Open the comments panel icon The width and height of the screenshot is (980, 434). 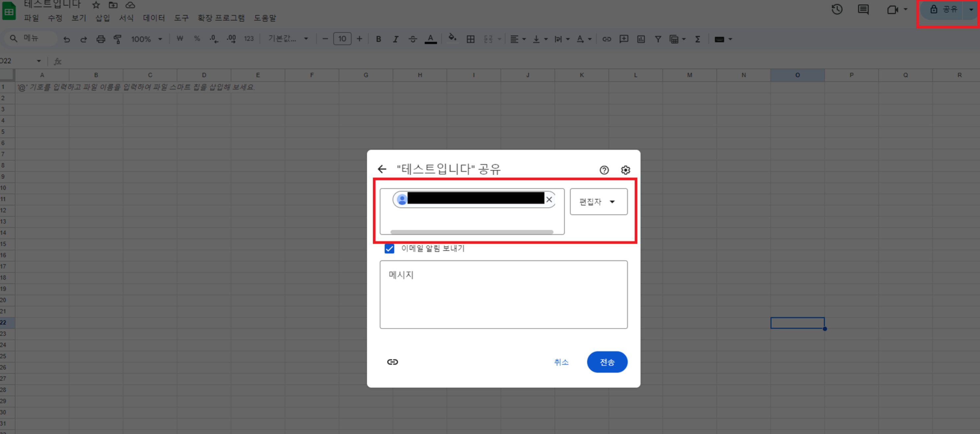863,10
